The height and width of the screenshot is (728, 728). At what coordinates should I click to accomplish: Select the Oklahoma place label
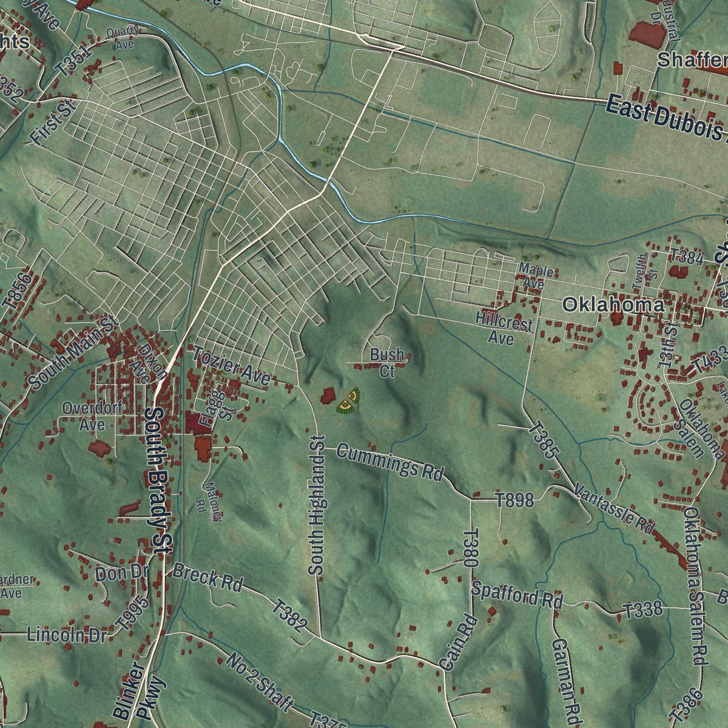click(613, 305)
